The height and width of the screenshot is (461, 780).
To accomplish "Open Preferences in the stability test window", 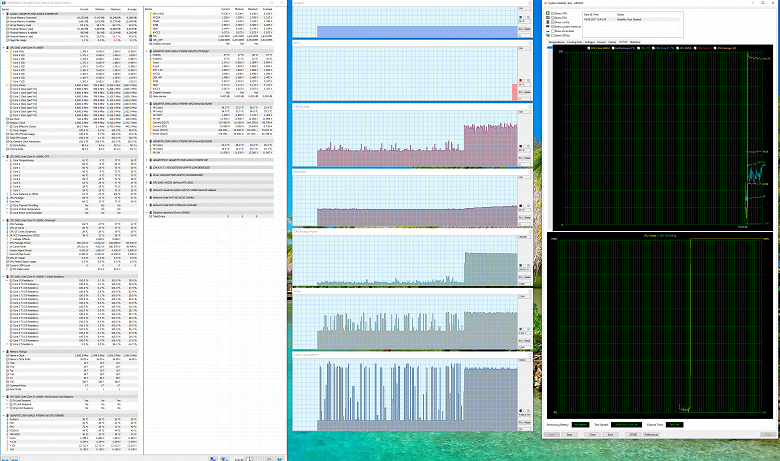I will [x=651, y=435].
